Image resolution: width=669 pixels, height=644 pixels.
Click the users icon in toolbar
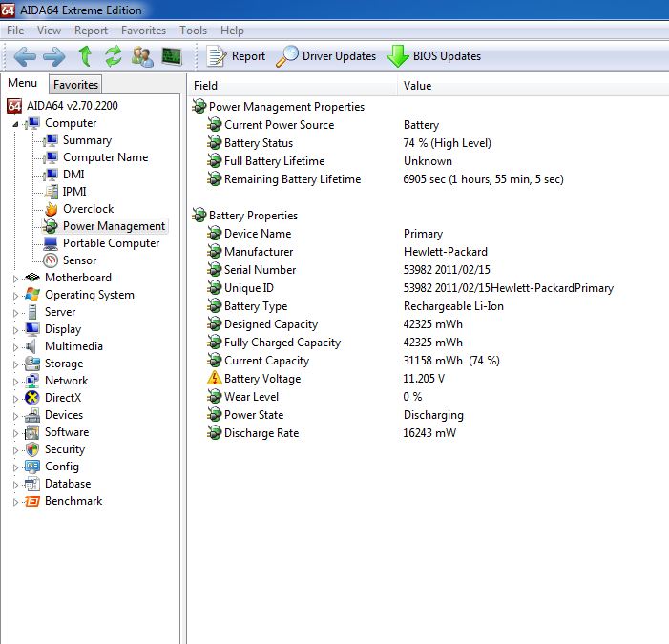142,56
